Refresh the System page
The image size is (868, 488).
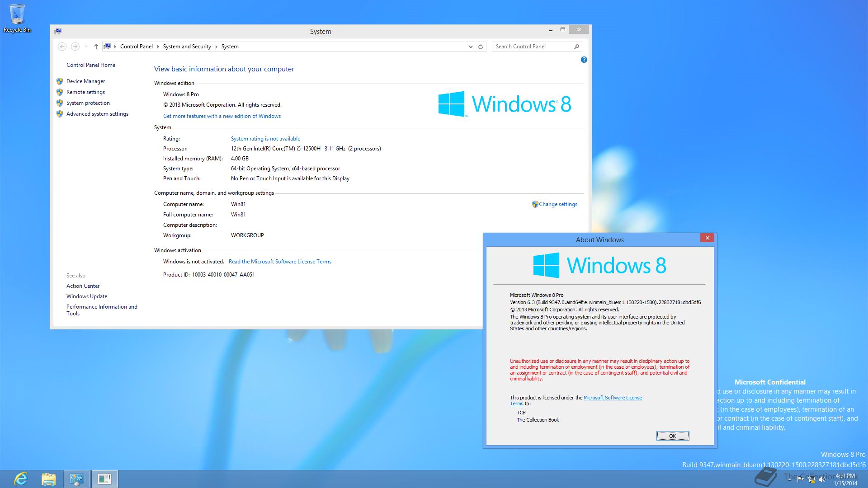point(481,47)
